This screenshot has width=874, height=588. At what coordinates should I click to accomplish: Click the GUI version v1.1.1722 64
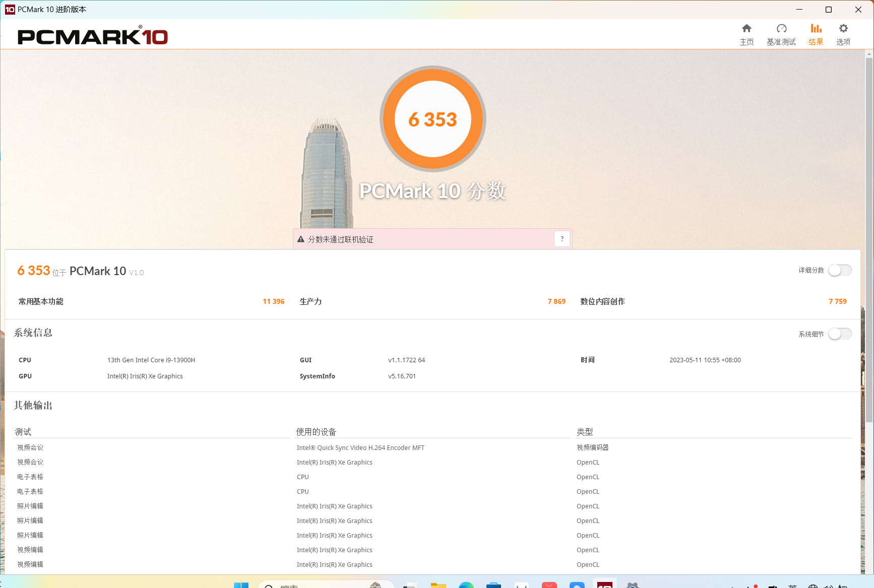[407, 360]
